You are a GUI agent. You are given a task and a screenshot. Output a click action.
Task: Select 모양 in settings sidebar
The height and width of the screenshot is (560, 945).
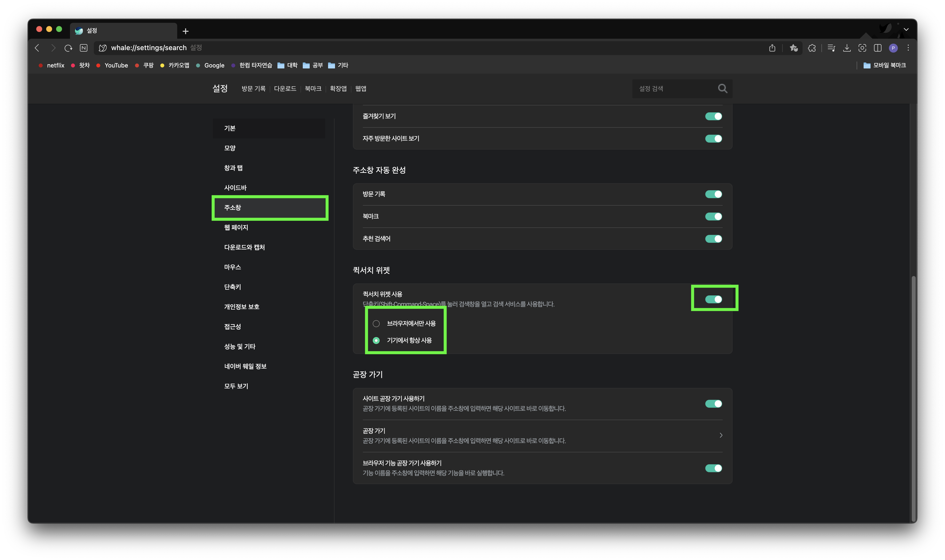tap(269, 148)
